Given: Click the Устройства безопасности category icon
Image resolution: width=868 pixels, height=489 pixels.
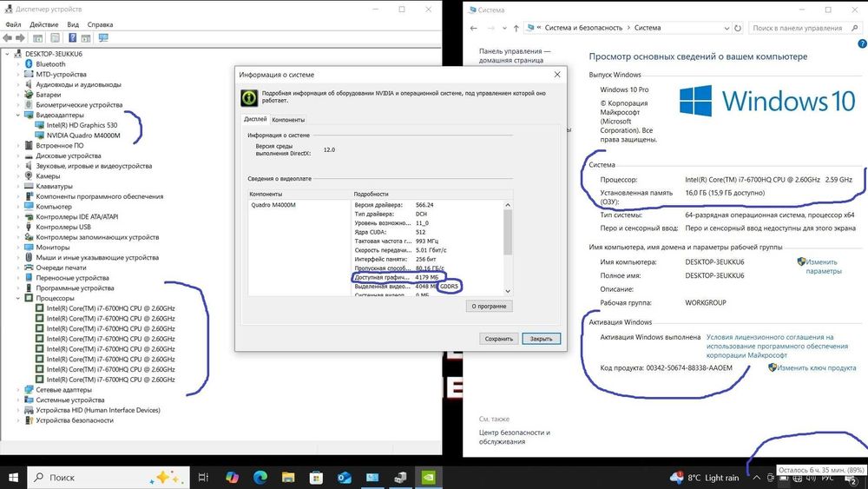Looking at the screenshot, I should click(x=29, y=420).
